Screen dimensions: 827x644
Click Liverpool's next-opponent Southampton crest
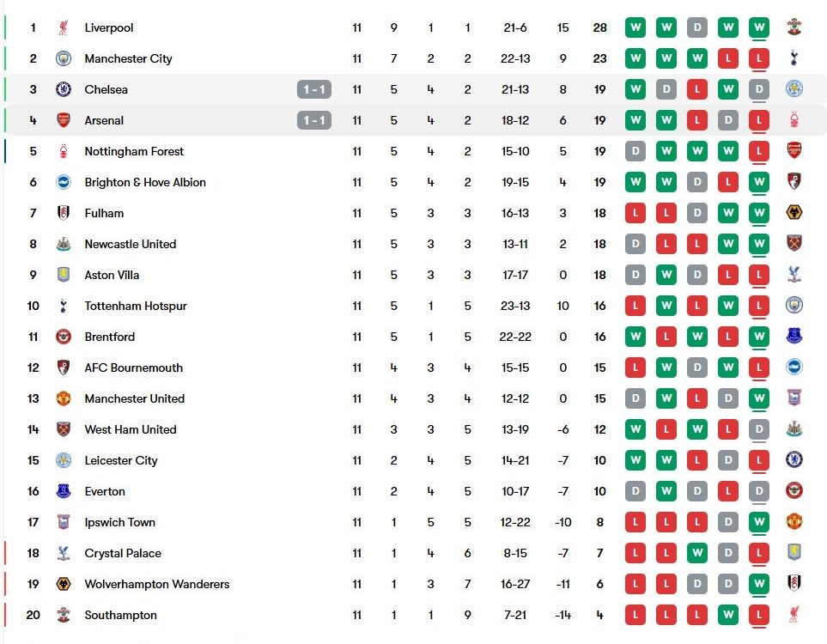794,27
